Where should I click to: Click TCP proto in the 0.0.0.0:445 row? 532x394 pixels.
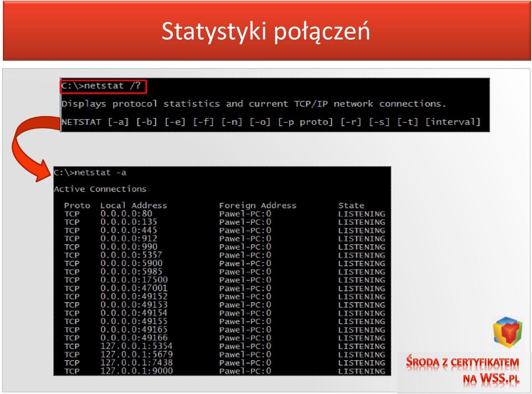72,231
